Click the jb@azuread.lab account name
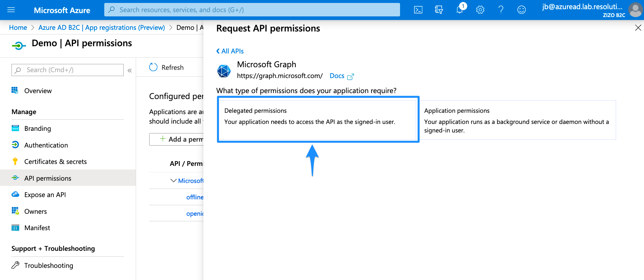Image resolution: width=644 pixels, height=280 pixels. click(x=582, y=7)
